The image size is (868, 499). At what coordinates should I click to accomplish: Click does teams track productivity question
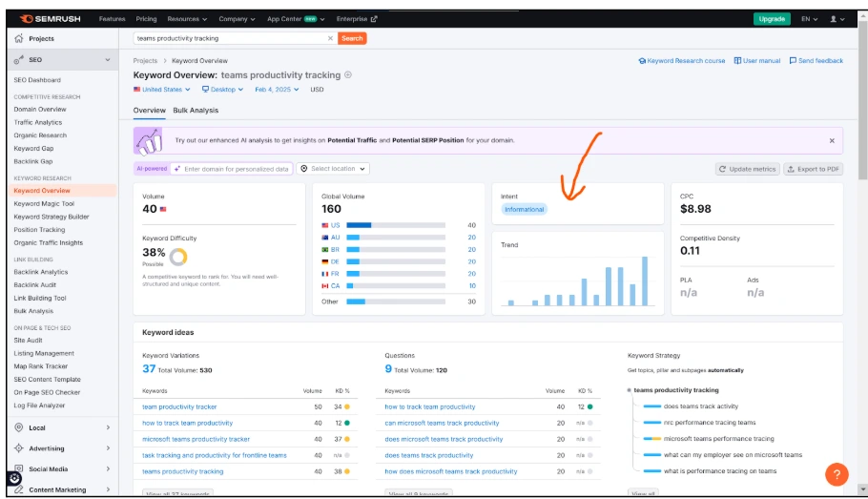click(429, 455)
